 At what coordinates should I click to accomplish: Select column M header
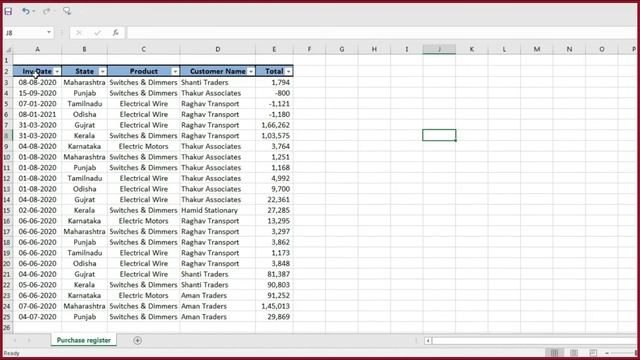tap(537, 49)
